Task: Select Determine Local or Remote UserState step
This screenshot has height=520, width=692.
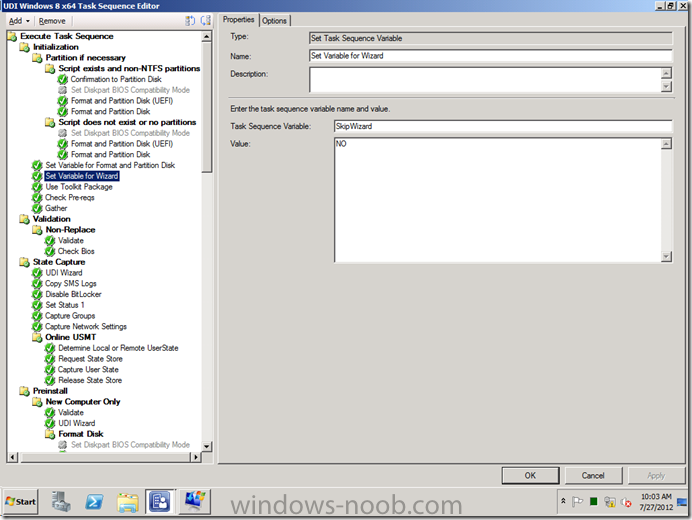Action: (x=118, y=348)
